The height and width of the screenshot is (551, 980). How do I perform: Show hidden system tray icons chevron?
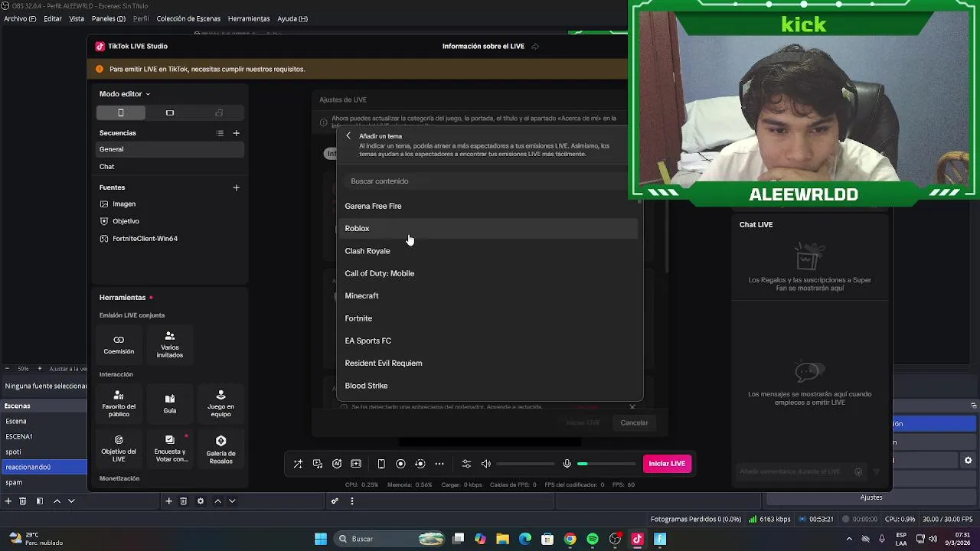point(849,539)
